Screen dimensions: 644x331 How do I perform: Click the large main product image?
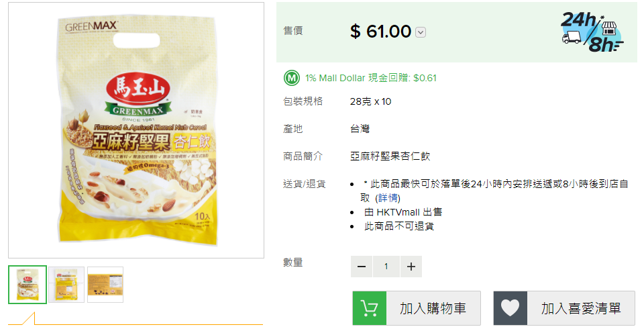click(x=136, y=130)
